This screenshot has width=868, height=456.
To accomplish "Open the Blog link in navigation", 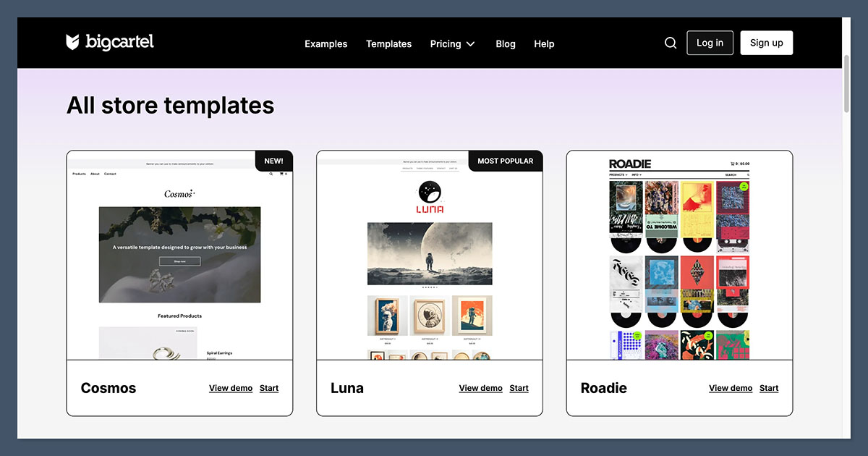I will [506, 44].
